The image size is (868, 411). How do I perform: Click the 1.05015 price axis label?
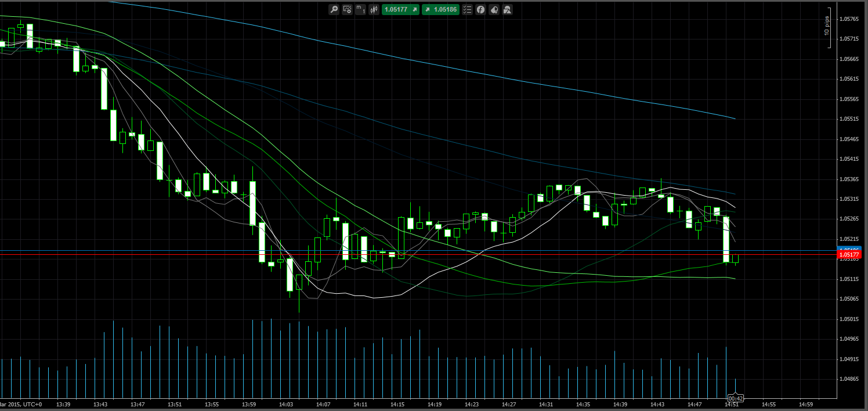(x=849, y=319)
